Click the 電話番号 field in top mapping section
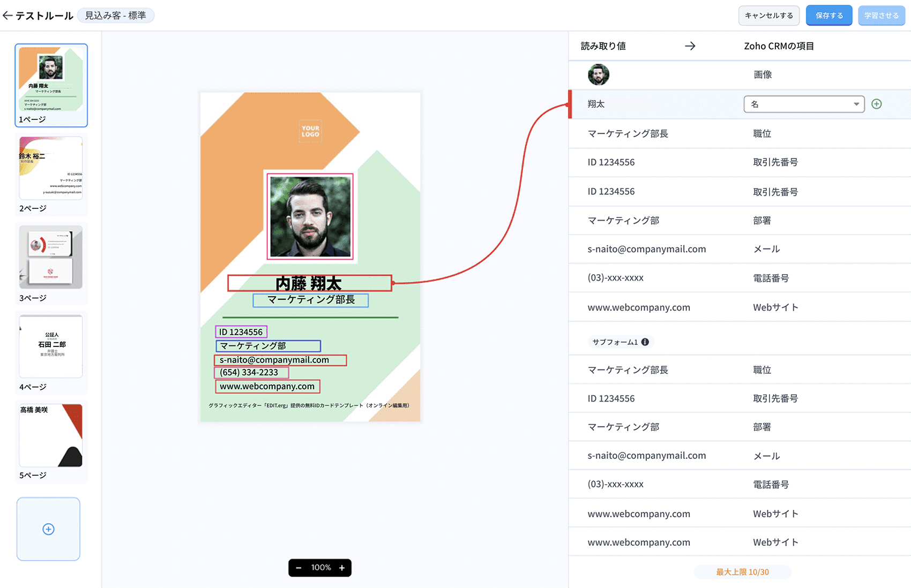 pos(771,278)
